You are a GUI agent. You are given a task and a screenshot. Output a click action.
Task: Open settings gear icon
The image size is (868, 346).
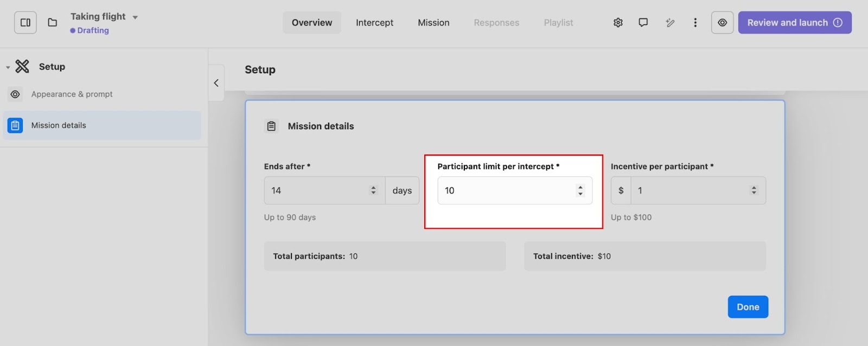(x=618, y=23)
